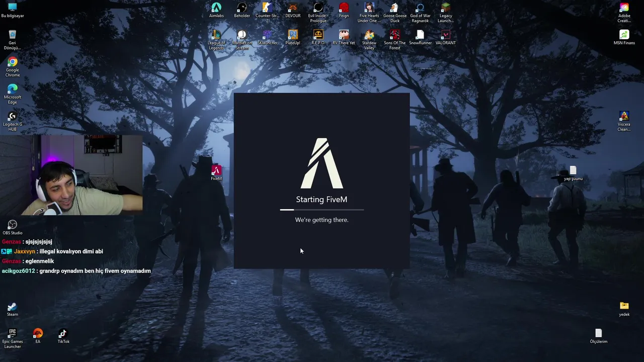644x362 pixels.
Task: Select the FiveM desktop shortcut
Action: pyautogui.click(x=216, y=173)
